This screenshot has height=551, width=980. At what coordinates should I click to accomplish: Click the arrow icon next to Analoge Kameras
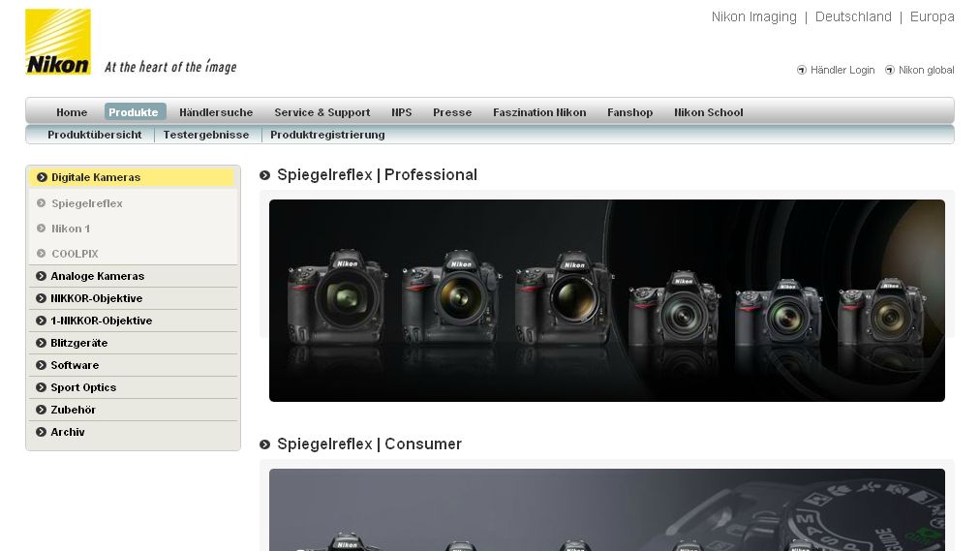pos(42,276)
